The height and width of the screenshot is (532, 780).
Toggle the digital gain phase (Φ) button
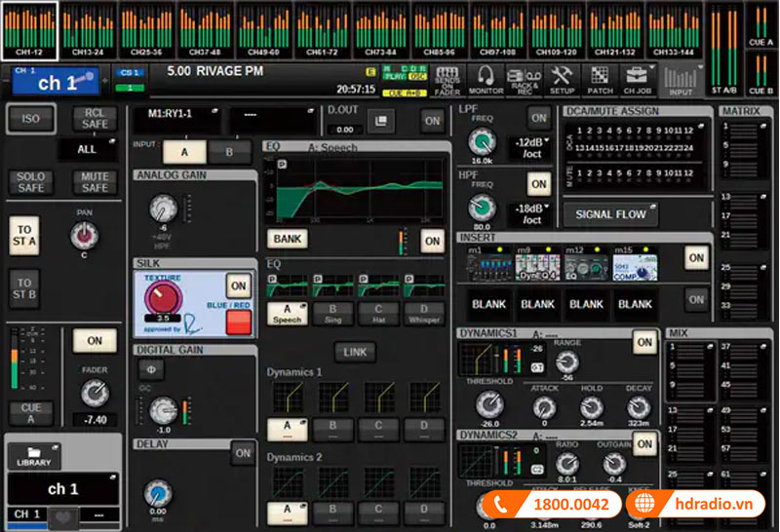tap(150, 368)
